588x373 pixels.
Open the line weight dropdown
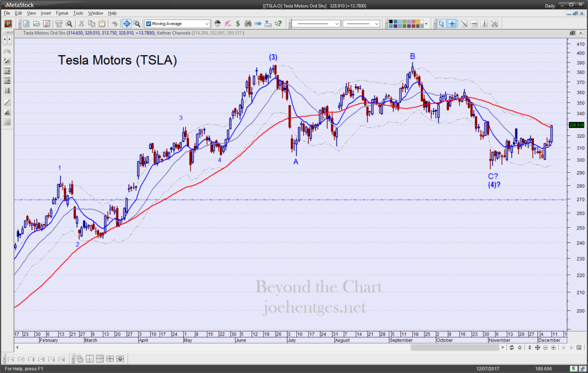[362, 24]
